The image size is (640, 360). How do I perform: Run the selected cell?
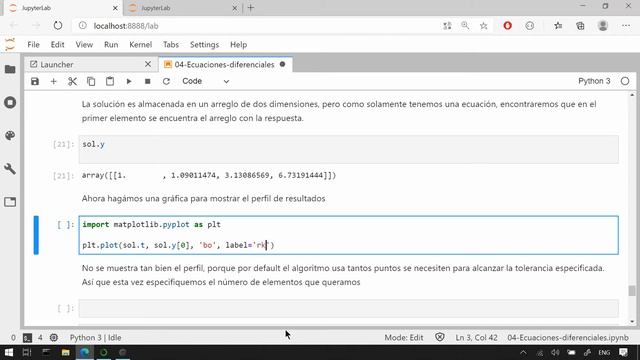[129, 81]
